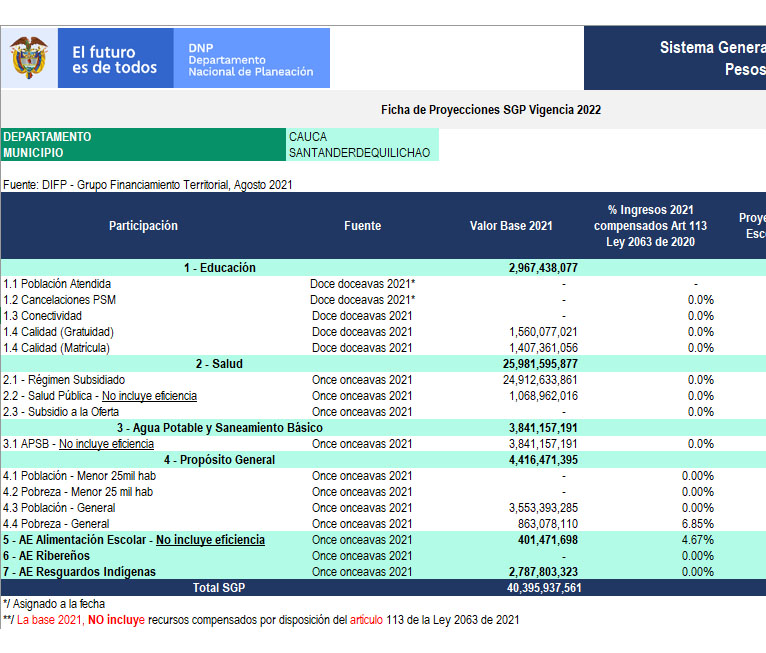Viewport: 766px width, 653px height.
Task: Click the red word 'artículo' in the footnote
Action: (x=366, y=620)
